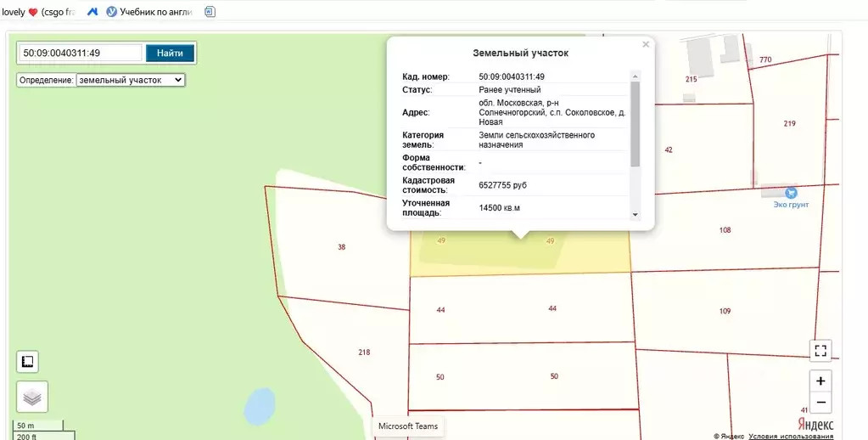Close the Земельный участок info popup
The width and height of the screenshot is (868, 440).
646,44
